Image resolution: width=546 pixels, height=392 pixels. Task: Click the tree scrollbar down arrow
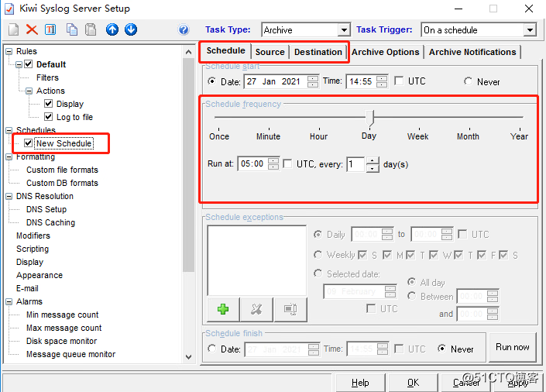click(x=188, y=357)
